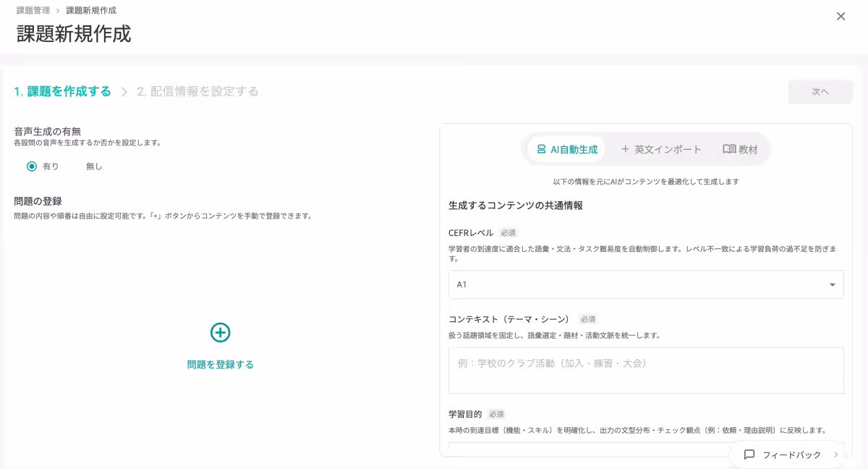This screenshot has width=868, height=469.
Task: Click the 次へ button
Action: (x=820, y=92)
